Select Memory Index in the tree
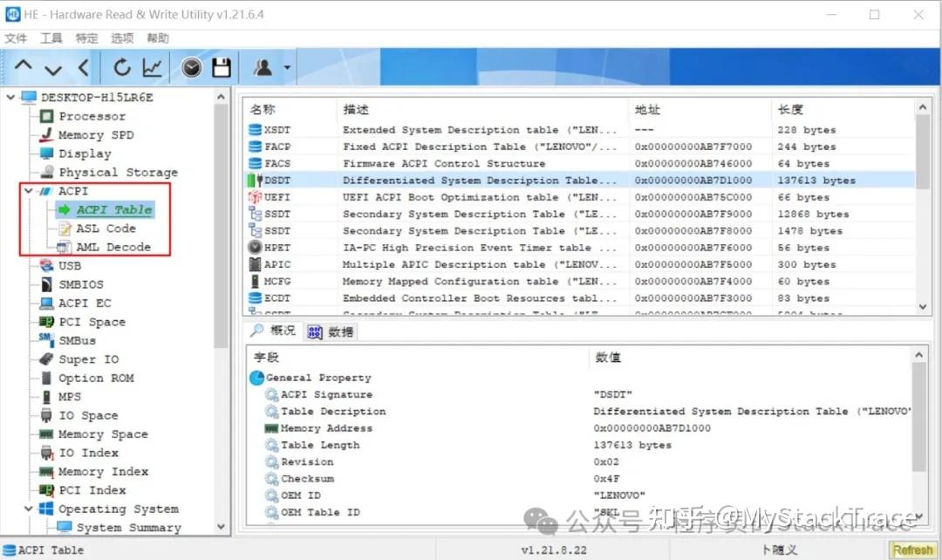Image resolution: width=942 pixels, height=560 pixels. tap(103, 472)
